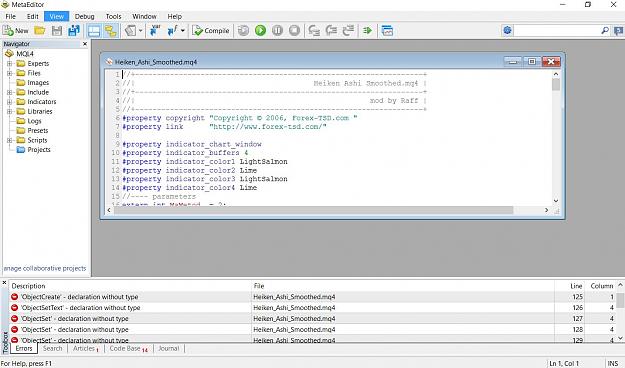The height and width of the screenshot is (368, 625).
Task: Click the green arrow icon in the toolbar
Action: coord(368,31)
